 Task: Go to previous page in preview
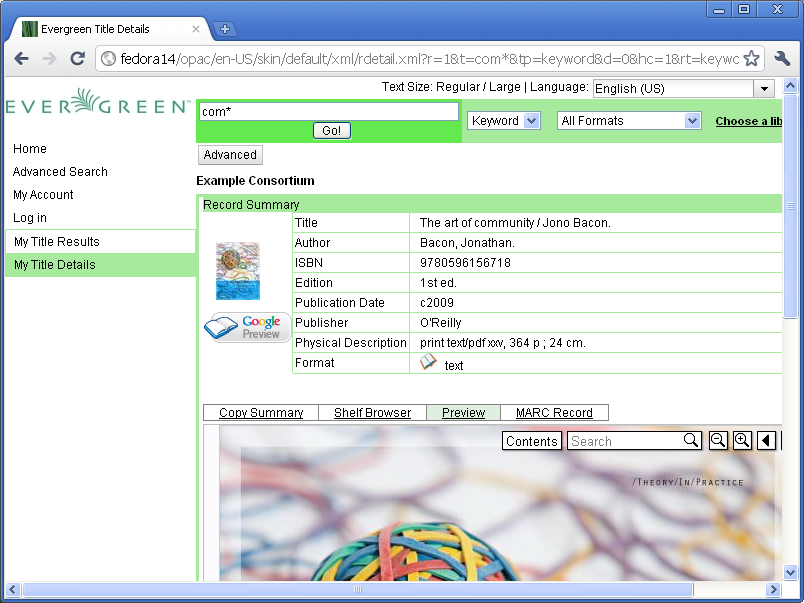[767, 441]
